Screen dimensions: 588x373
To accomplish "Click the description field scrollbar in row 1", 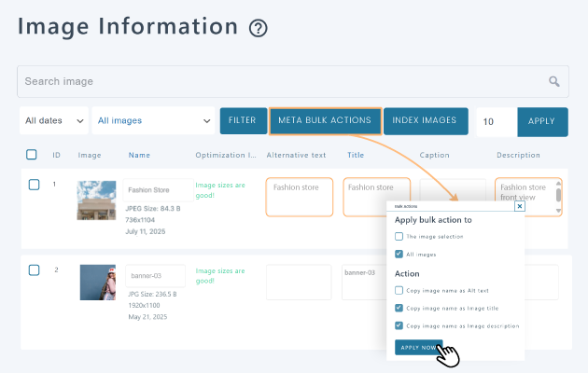I will point(558,197).
